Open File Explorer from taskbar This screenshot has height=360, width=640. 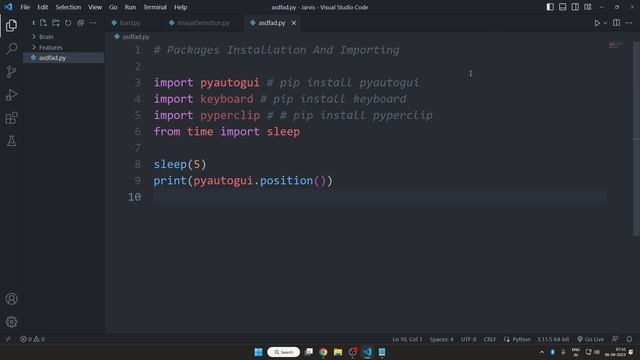(x=338, y=352)
